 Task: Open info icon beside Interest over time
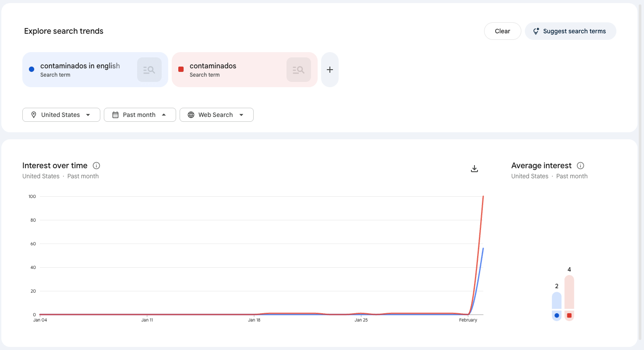coord(96,166)
